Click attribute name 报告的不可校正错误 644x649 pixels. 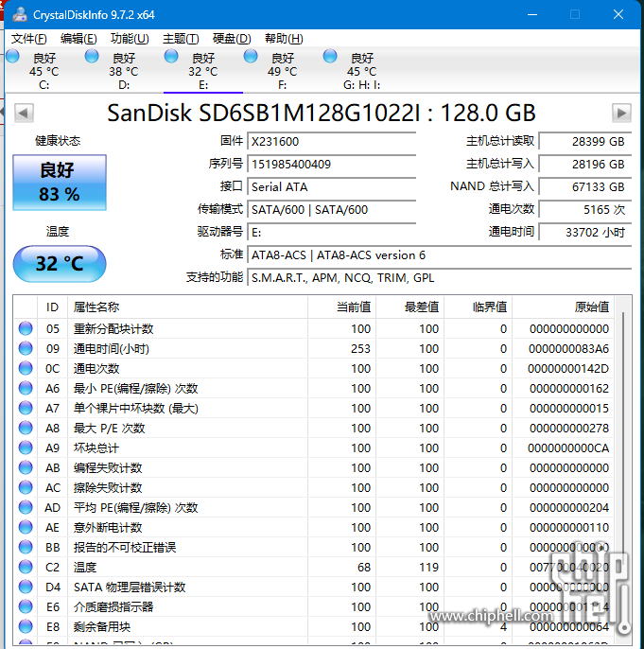pyautogui.click(x=125, y=547)
